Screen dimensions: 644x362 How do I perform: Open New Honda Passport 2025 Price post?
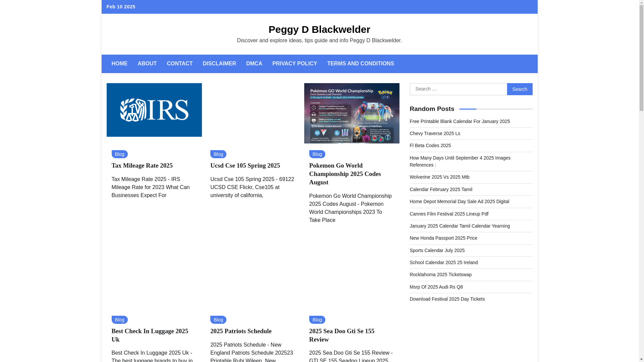(443, 238)
